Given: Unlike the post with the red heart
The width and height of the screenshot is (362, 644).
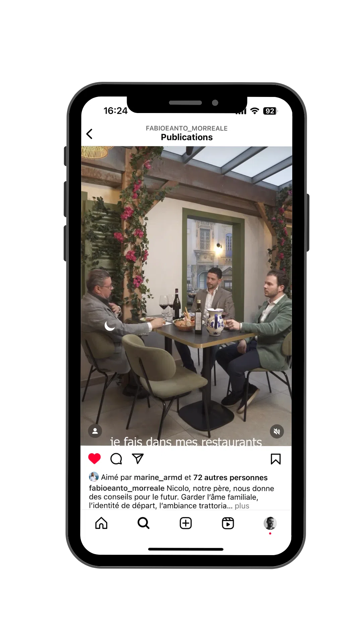Looking at the screenshot, I should 95,459.
